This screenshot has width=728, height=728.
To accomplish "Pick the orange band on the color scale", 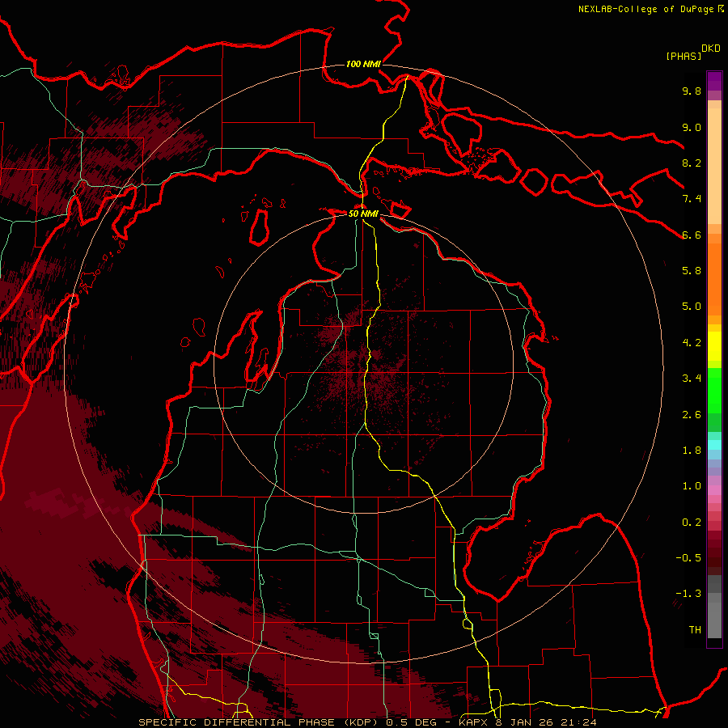I will pyautogui.click(x=714, y=279).
